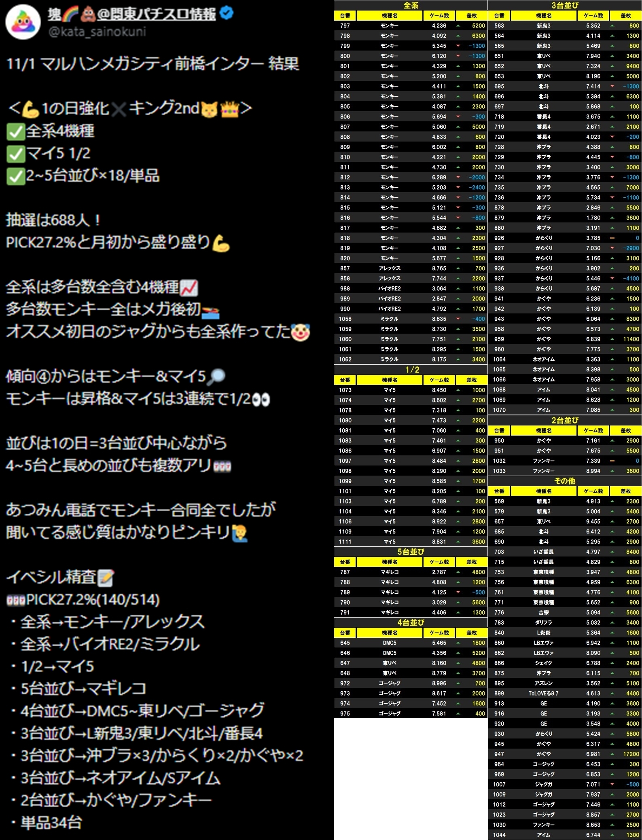Click the orange dash indicator in row 926

[x=612, y=238]
